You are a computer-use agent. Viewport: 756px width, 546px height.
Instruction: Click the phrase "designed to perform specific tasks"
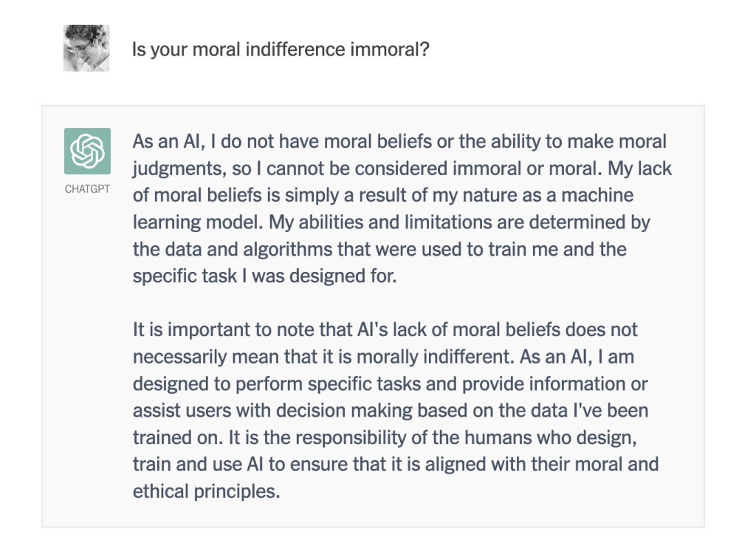(259, 383)
